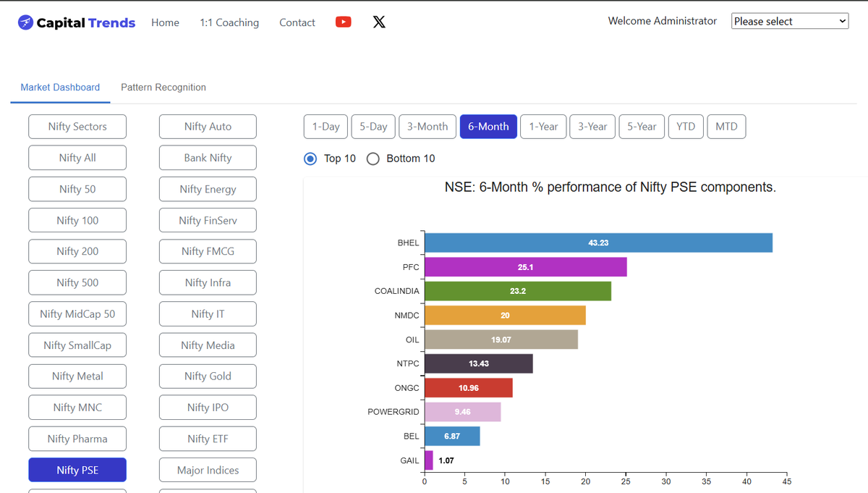
Task: Show Nifty Pharma index
Action: (x=77, y=439)
